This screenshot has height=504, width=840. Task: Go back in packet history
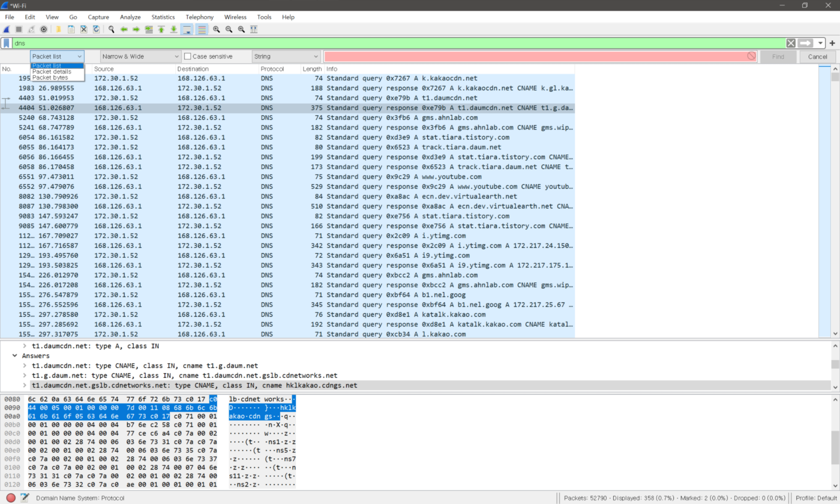click(x=124, y=29)
